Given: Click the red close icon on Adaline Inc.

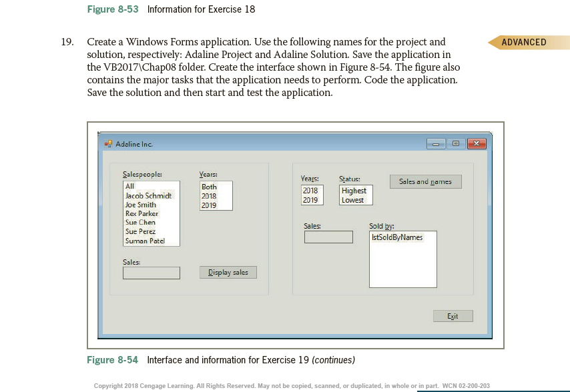Looking at the screenshot, I should pyautogui.click(x=477, y=142).
